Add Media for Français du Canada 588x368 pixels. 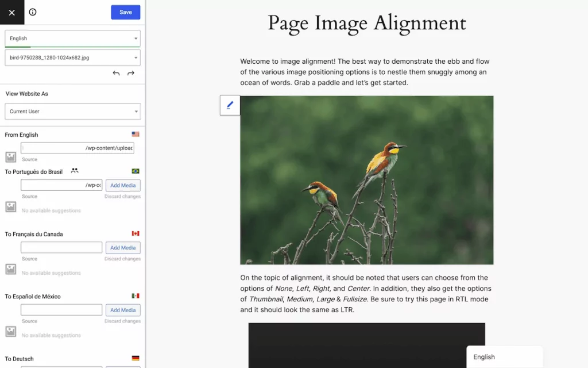123,247
